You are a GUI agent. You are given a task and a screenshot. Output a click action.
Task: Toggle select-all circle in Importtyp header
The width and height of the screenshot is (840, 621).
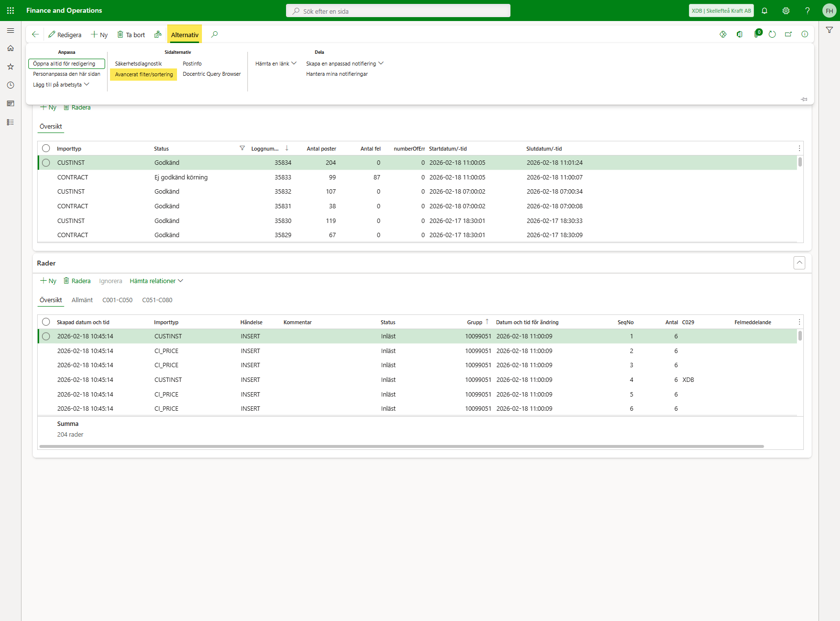46,148
